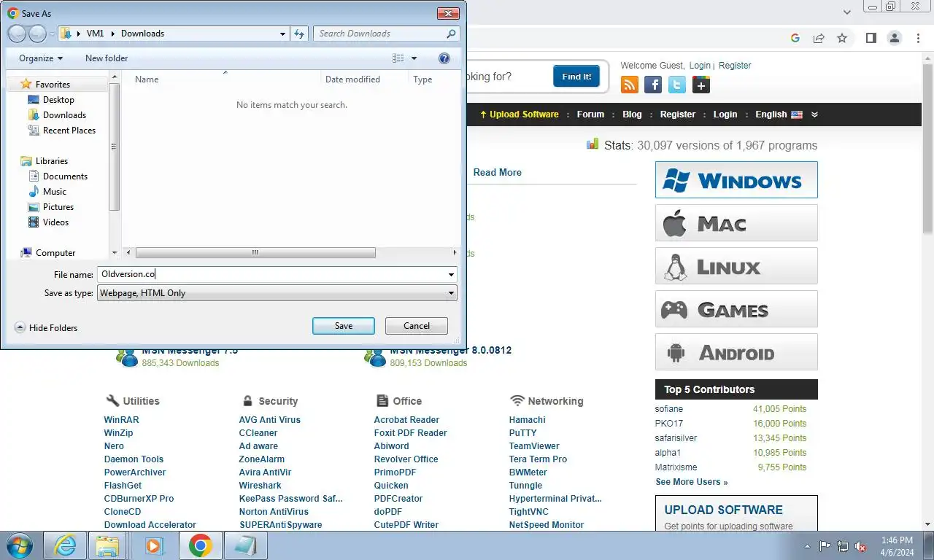This screenshot has height=560, width=934.
Task: Click Blog in website navigation bar
Action: (632, 114)
